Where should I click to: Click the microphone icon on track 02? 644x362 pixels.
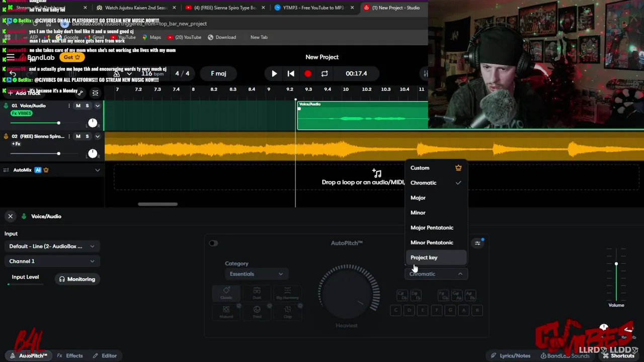(x=6, y=136)
